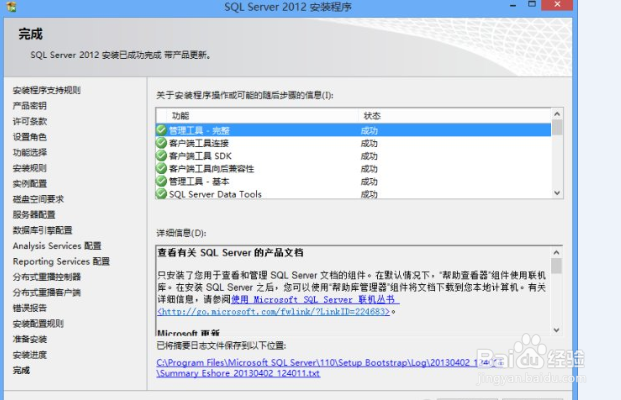Click feature list scroll up arrow
The image size is (621, 400).
click(557, 114)
